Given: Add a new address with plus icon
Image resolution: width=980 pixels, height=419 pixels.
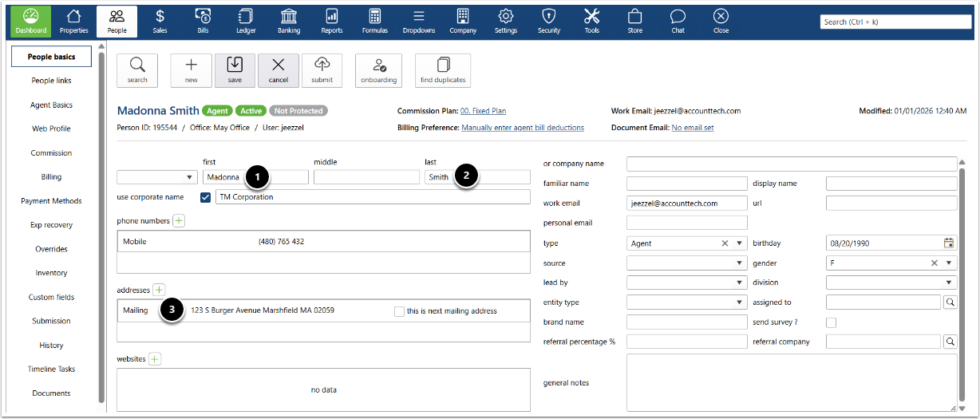Looking at the screenshot, I should point(159,290).
